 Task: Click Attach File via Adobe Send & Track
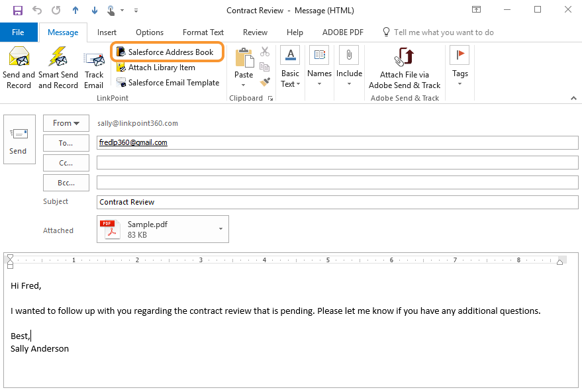coord(404,68)
